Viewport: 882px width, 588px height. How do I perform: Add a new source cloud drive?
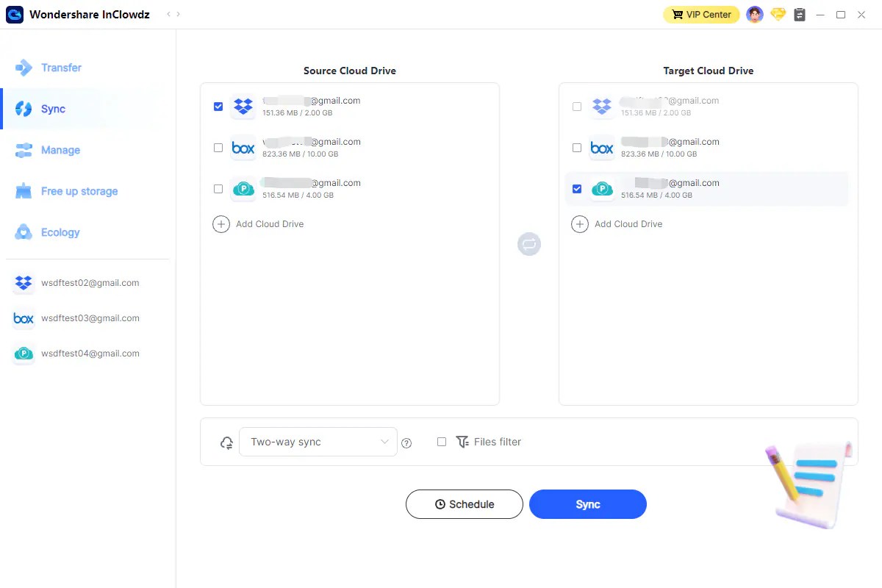(x=259, y=224)
